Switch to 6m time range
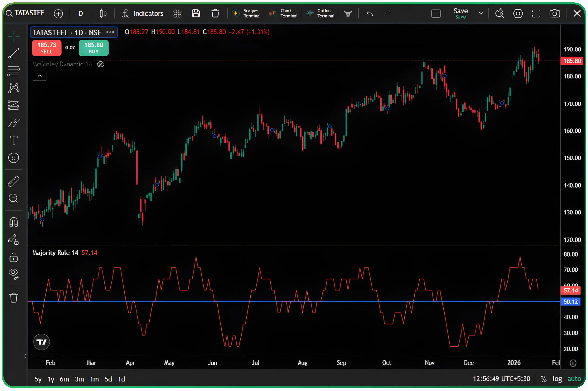 click(x=64, y=379)
